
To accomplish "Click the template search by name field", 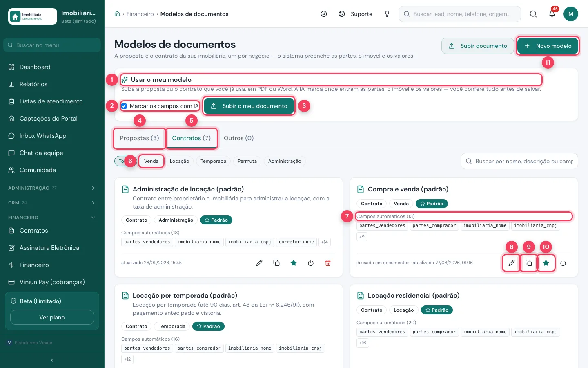I will 519,161.
